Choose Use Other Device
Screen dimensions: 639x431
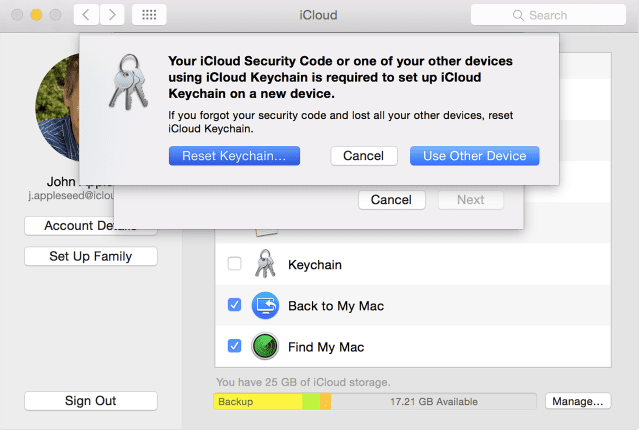coord(474,156)
